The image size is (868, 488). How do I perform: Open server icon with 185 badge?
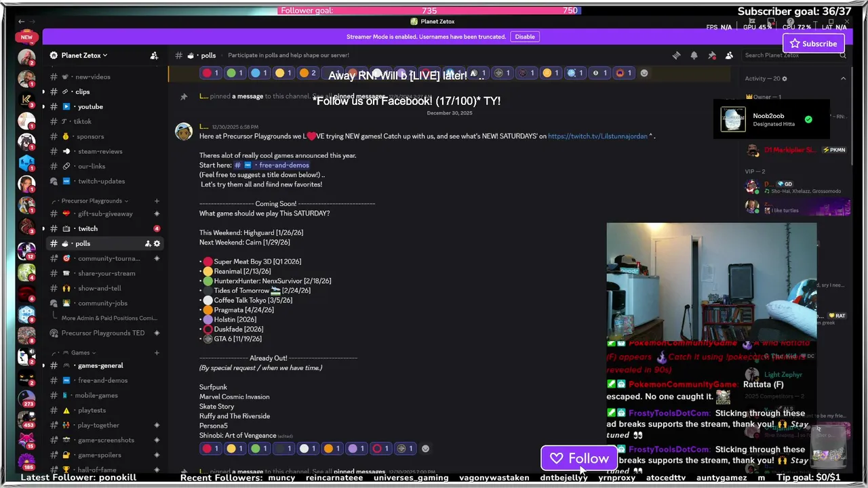pyautogui.click(x=26, y=462)
